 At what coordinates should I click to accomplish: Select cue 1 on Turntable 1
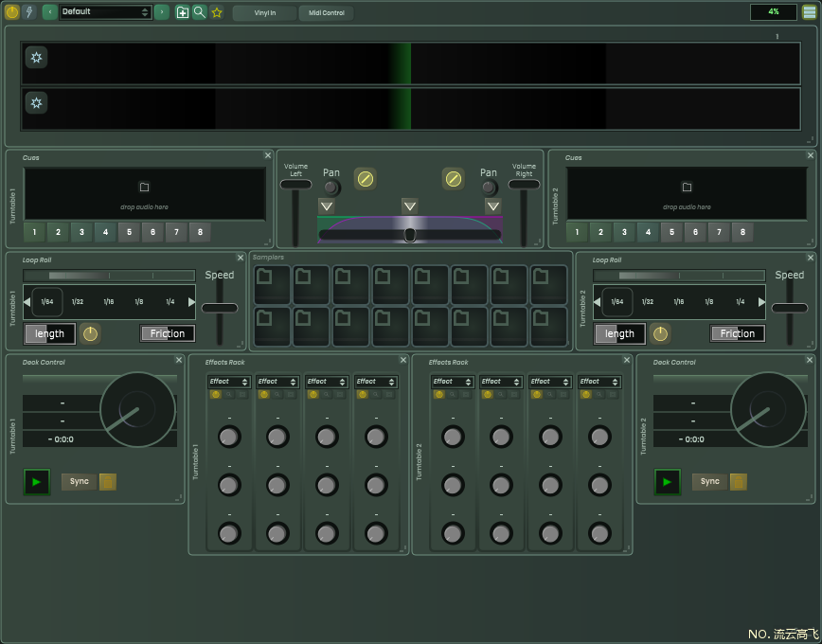(34, 232)
